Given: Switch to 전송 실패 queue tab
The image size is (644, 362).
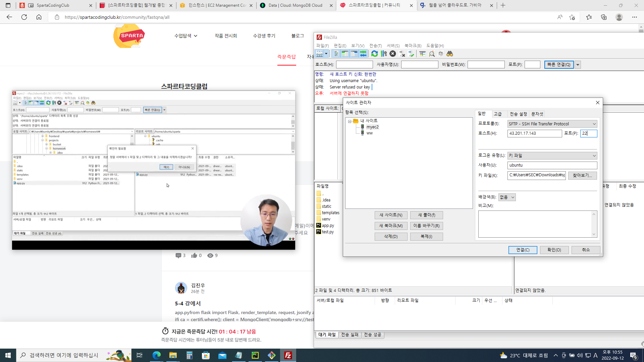Looking at the screenshot, I should click(x=350, y=335).
